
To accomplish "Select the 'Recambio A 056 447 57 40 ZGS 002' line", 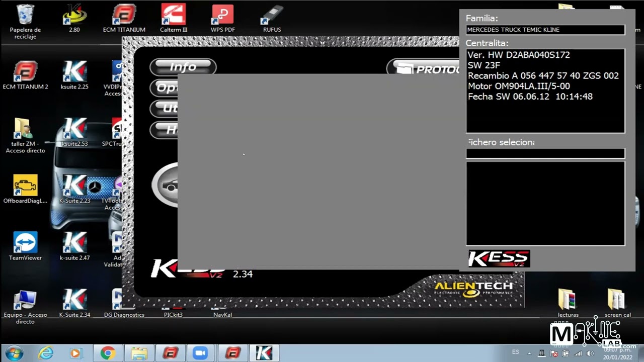I will [543, 76].
